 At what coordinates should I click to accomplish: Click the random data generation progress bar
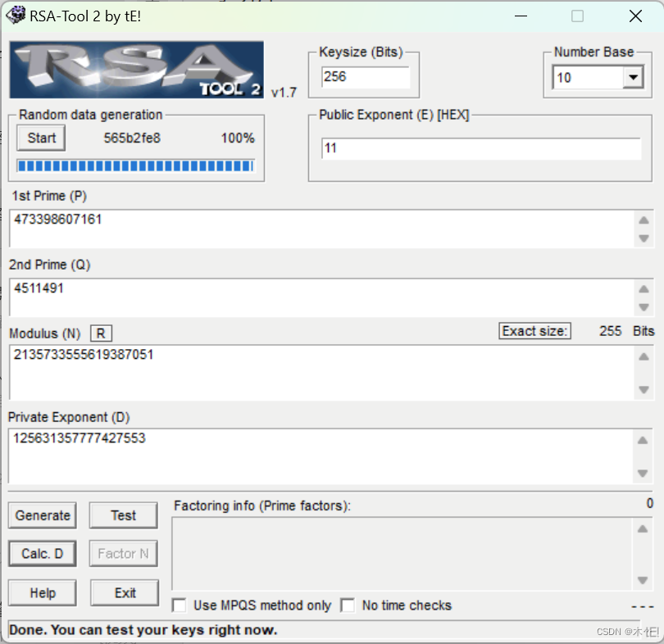click(136, 166)
